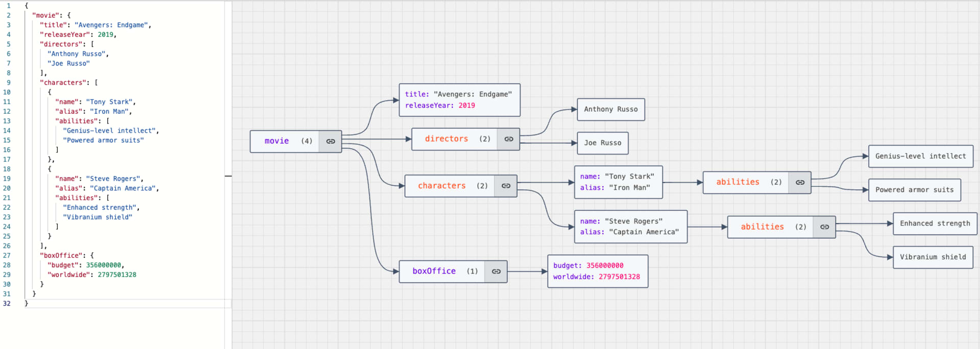Screen dimensions: 980x349
Task: Click the link icon on the movie node
Action: (x=331, y=141)
